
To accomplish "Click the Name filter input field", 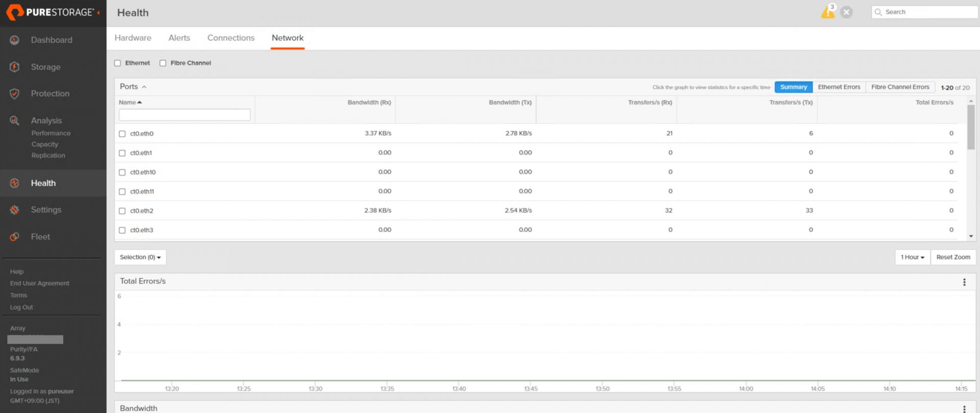I will point(184,115).
